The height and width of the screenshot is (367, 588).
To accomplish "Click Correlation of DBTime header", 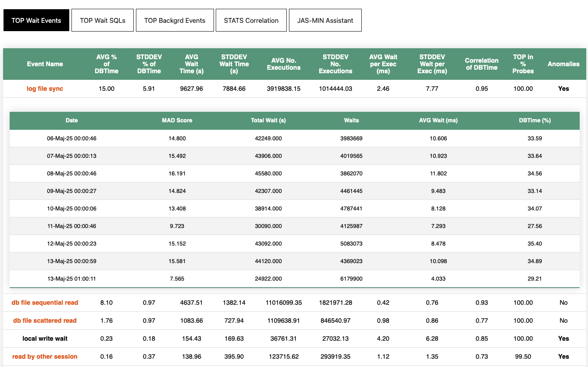I will 481,64.
